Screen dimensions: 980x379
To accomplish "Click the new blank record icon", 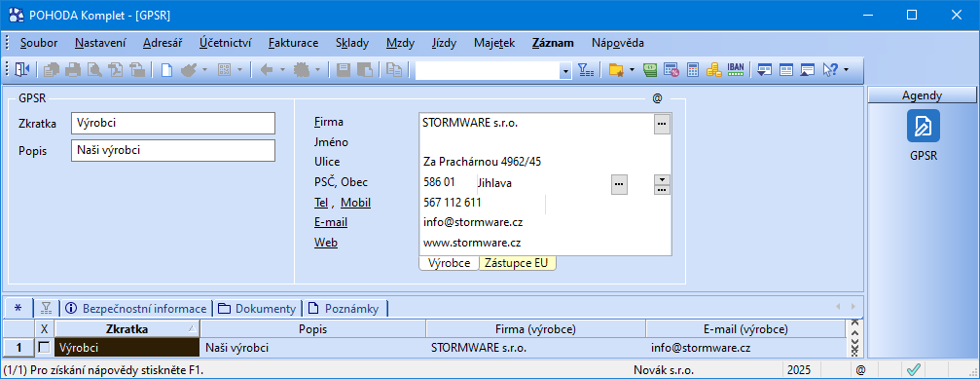I will click(166, 70).
